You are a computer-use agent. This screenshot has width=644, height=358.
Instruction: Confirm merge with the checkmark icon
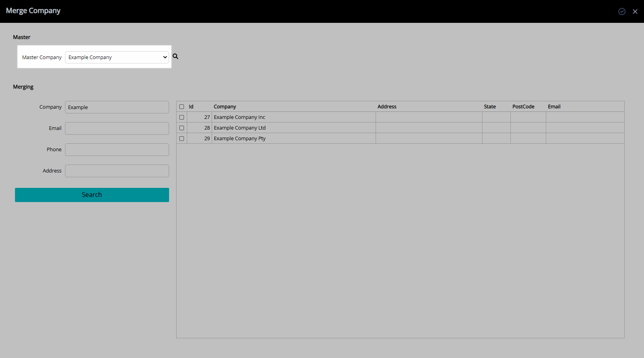[622, 11]
